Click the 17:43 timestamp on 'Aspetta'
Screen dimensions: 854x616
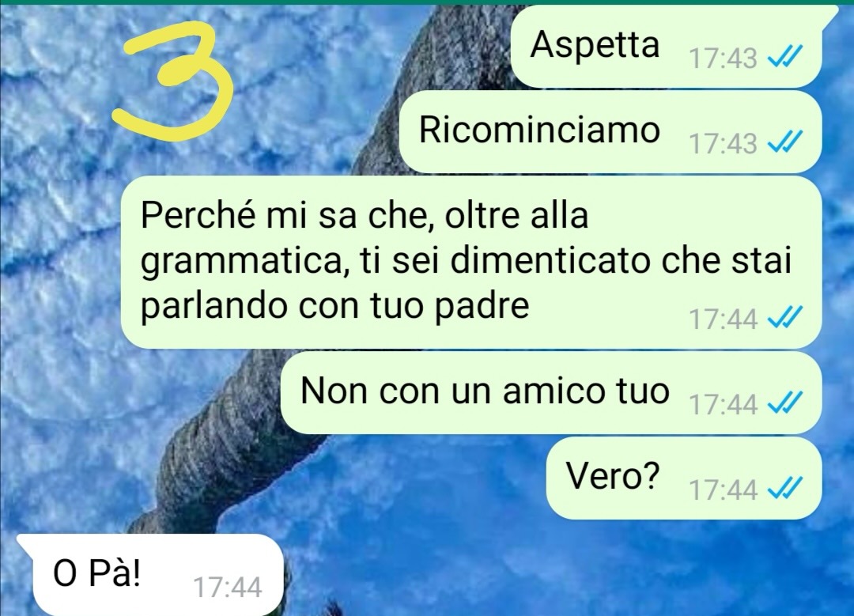723,59
